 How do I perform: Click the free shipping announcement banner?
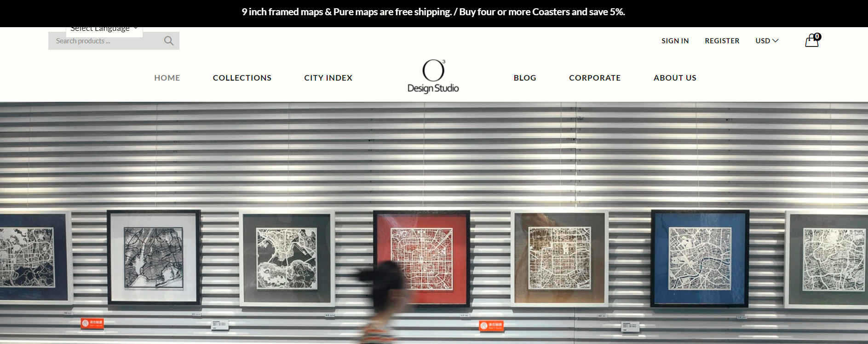[x=434, y=12]
